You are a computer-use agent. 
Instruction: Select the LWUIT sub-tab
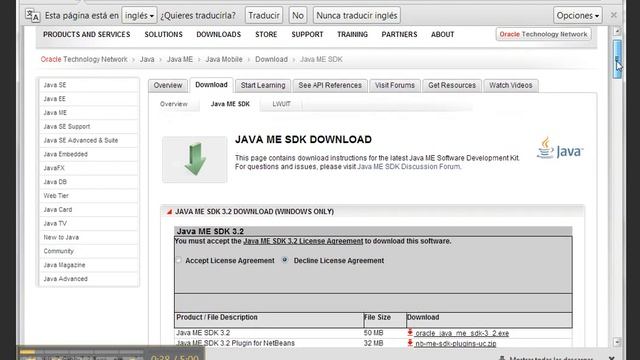click(x=282, y=104)
